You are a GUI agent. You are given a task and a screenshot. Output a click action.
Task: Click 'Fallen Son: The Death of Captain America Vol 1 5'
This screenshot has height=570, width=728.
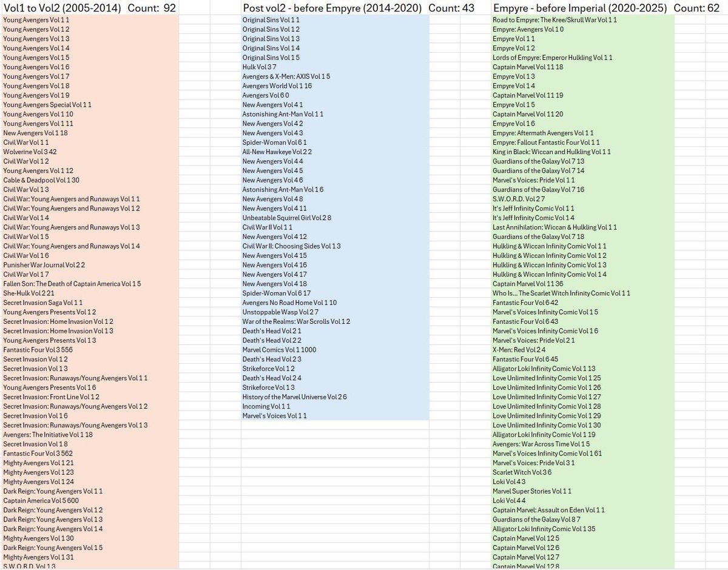pyautogui.click(x=72, y=284)
